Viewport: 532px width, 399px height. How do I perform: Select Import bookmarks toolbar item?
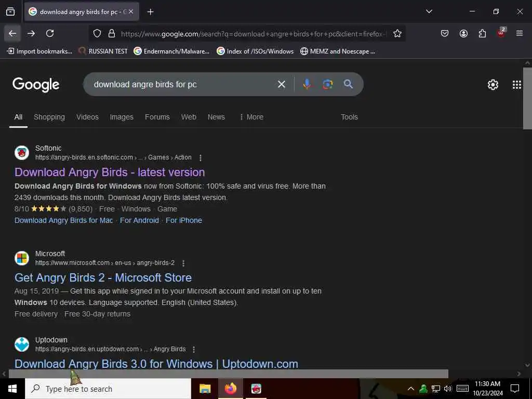[39, 51]
